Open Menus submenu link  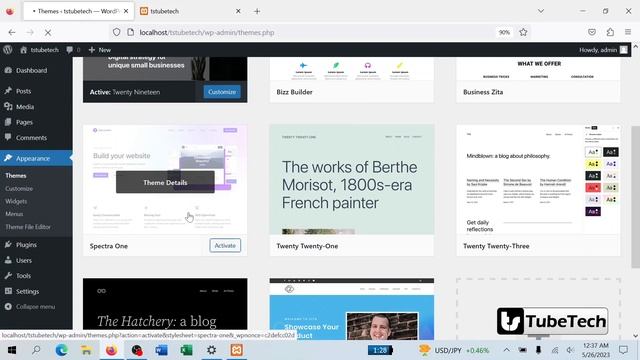[x=14, y=214]
